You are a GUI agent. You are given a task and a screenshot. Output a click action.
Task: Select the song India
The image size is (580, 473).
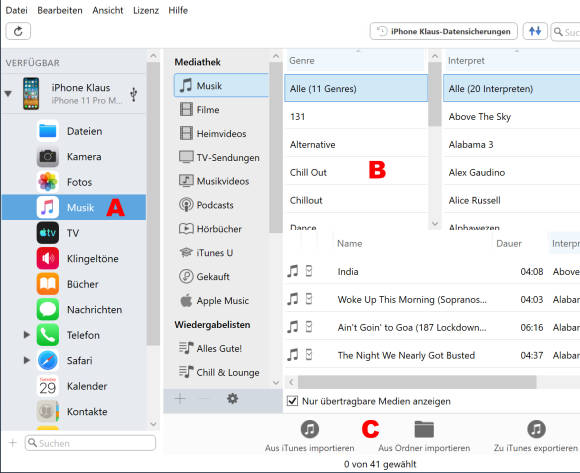point(432,271)
